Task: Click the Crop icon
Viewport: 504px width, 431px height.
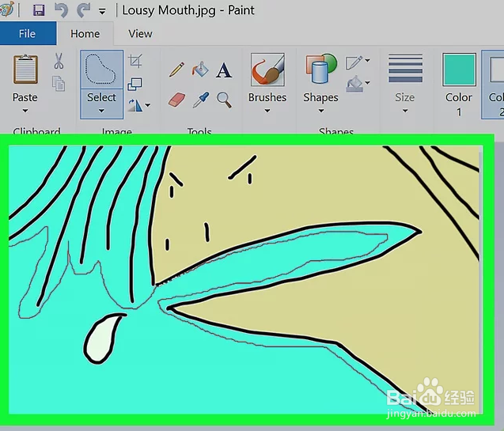Action: point(135,61)
